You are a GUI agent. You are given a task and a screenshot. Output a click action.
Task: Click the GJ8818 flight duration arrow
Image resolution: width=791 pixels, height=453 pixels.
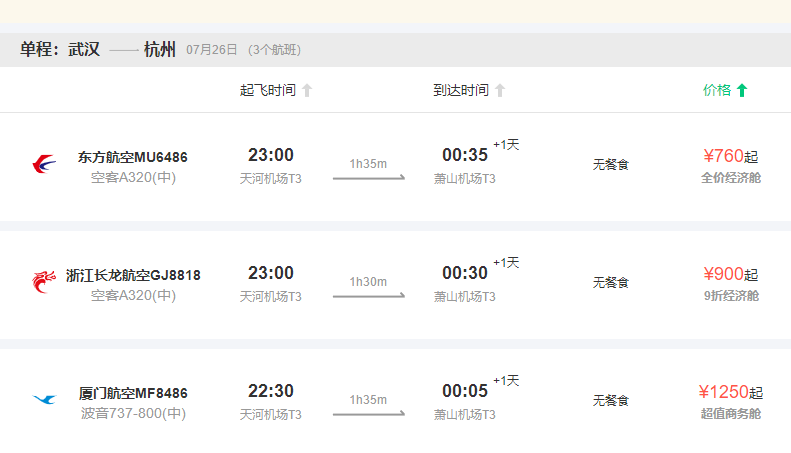click(x=368, y=296)
